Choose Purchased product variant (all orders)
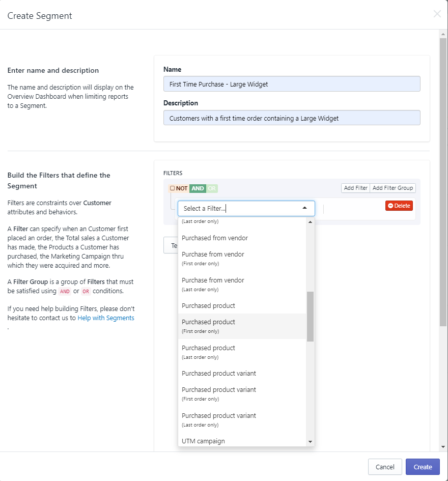The height and width of the screenshot is (481, 448). point(242,373)
